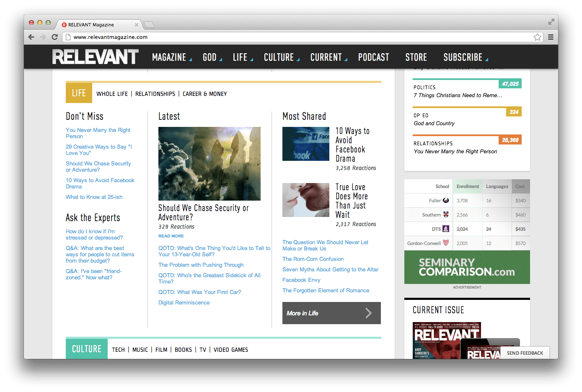Click the 28,368 relationships count badge
This screenshot has height=392, width=582.
[510, 140]
